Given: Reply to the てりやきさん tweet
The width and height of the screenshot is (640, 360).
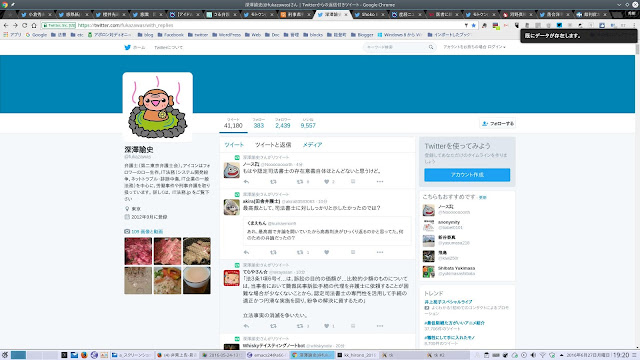Looking at the screenshot, I should point(246,326).
